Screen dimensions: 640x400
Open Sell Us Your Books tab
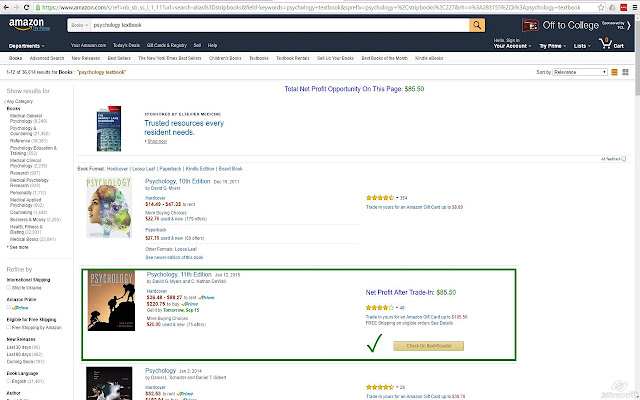tap(336, 58)
